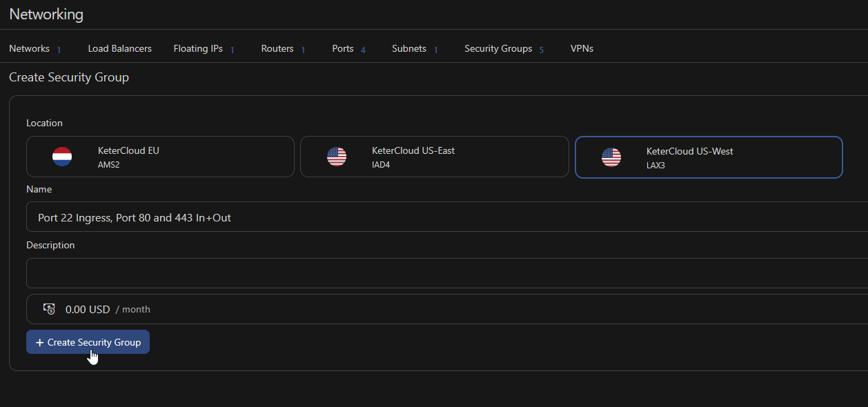Go to the Routers tab
This screenshot has width=868, height=407.
tap(277, 49)
